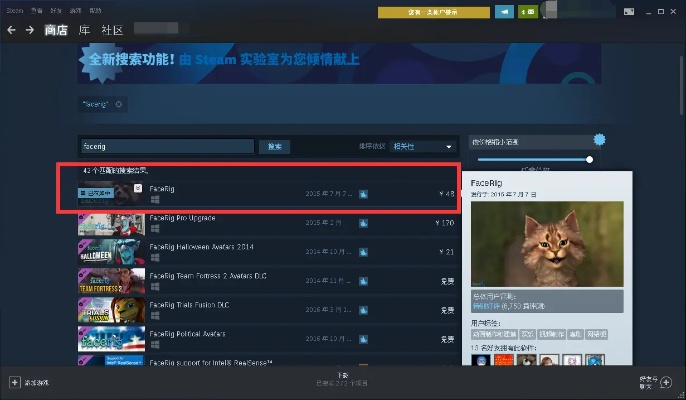Click the second user tag in preview
Screen dimensions: 686x400
(x=527, y=334)
